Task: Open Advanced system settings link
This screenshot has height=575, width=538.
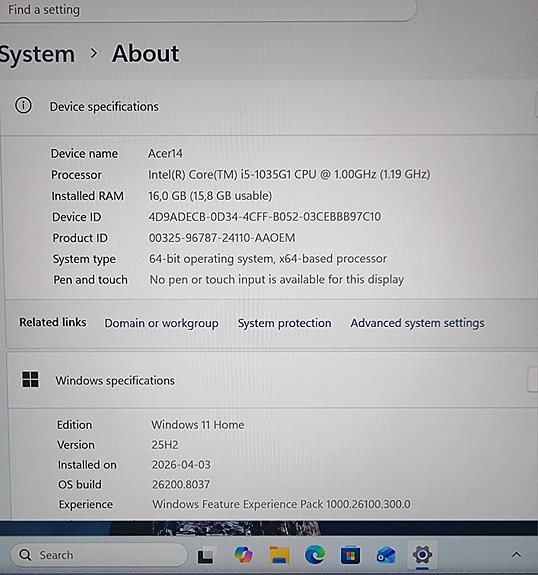Action: coord(417,323)
